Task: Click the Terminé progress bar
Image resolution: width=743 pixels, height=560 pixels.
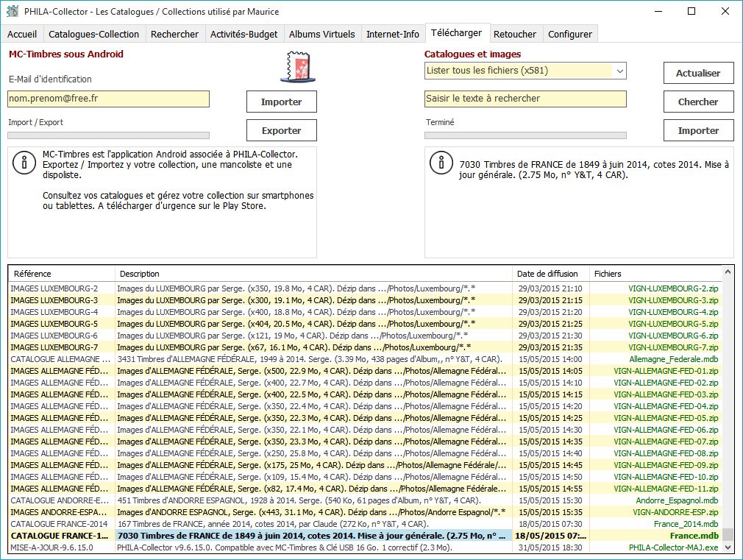Action: click(x=525, y=135)
